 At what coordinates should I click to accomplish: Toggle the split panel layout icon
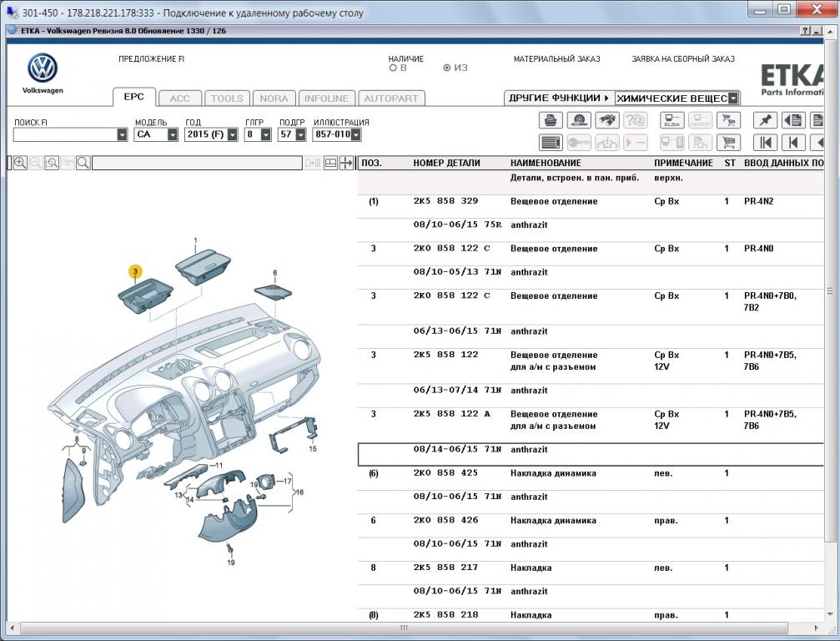click(330, 163)
